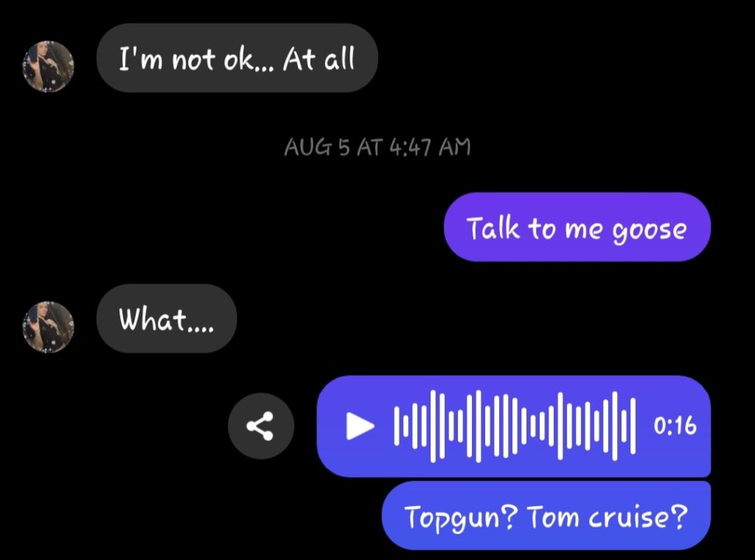Tap the share icon beside the voice message
The width and height of the screenshot is (755, 560).
[260, 426]
